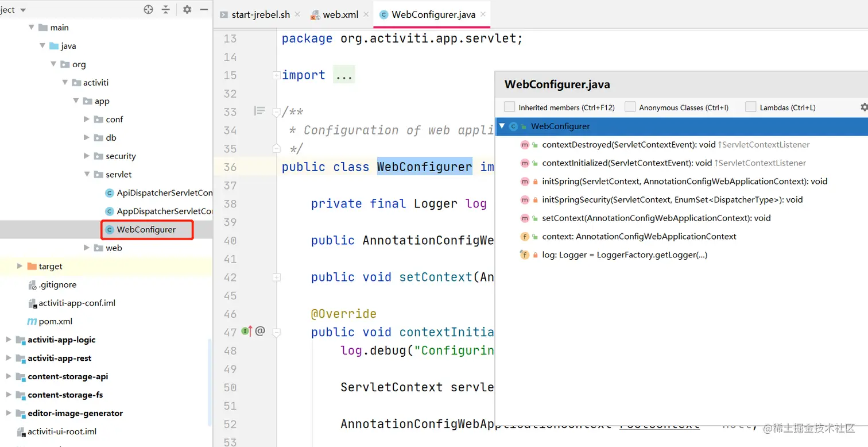Click the collapse all icon in project panel
Screen dimensions: 868x447
click(166, 9)
